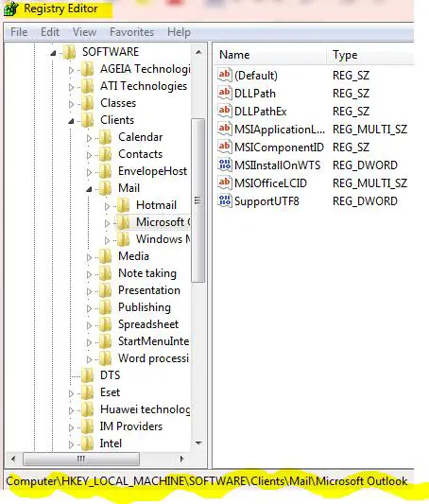Click the Eset folder icon

click(87, 392)
